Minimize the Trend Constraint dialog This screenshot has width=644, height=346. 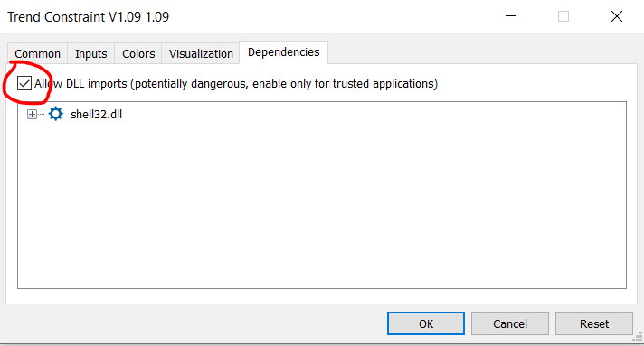click(510, 16)
